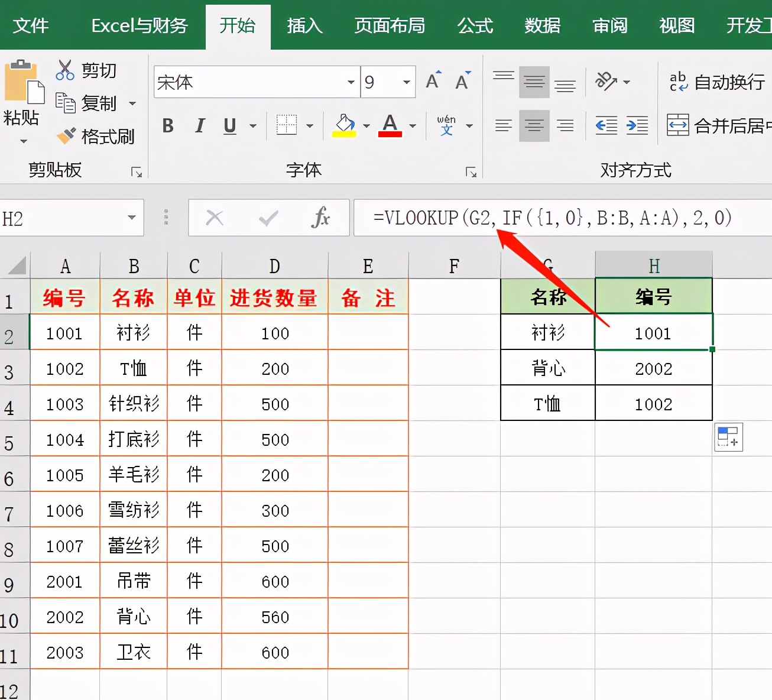
Task: Increase font size with large A
Action: click(x=433, y=80)
